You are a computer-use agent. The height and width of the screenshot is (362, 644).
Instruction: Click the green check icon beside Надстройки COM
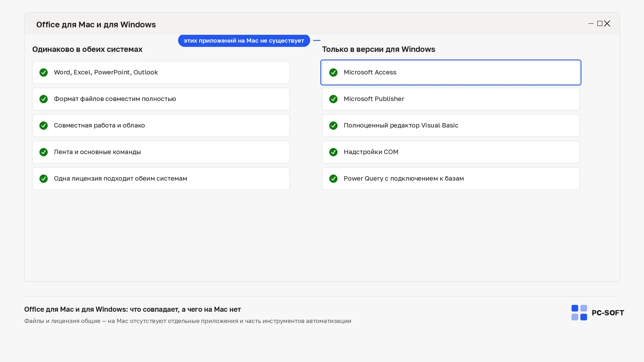tap(333, 152)
